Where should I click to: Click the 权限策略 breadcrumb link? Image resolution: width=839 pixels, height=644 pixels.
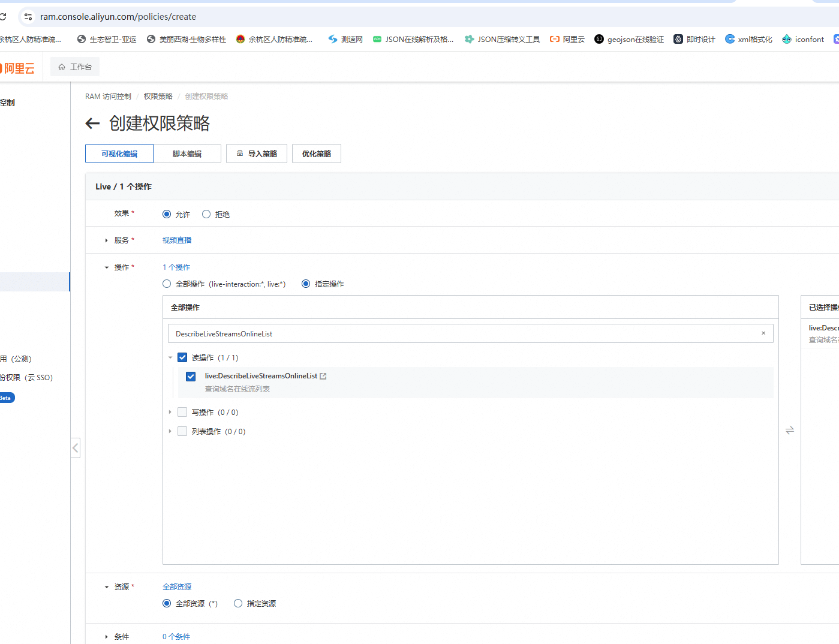[158, 97]
